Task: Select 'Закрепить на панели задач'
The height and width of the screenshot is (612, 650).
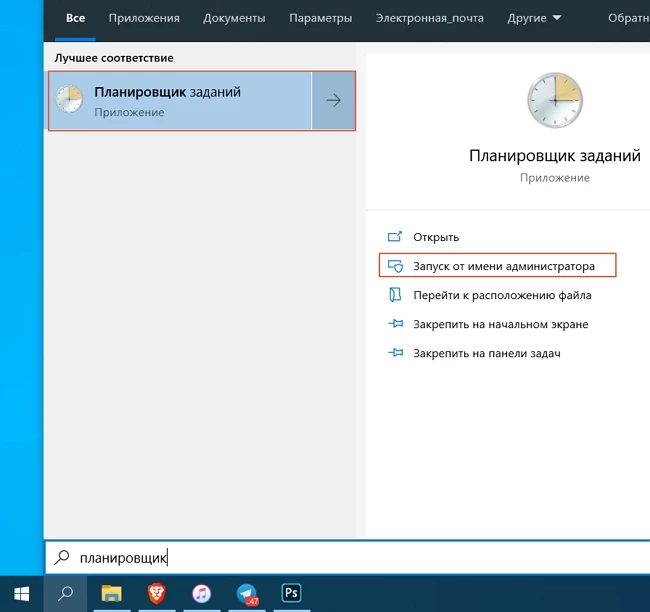Action: 487,353
